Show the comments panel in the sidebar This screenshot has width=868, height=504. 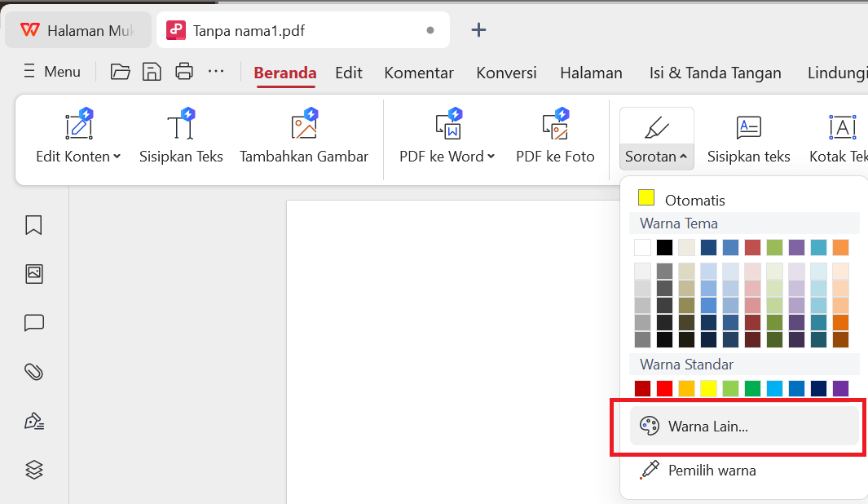(33, 323)
